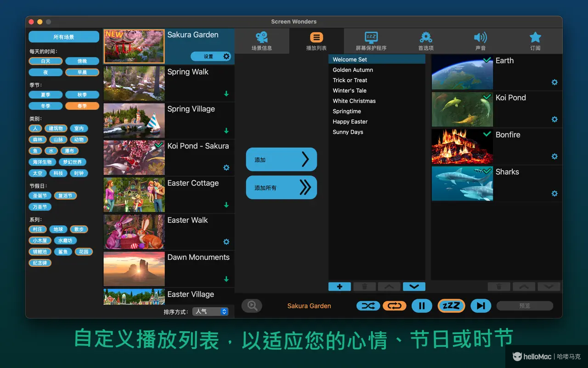The image size is (588, 368).
Task: Open the 声音 sound tab
Action: pyautogui.click(x=481, y=41)
